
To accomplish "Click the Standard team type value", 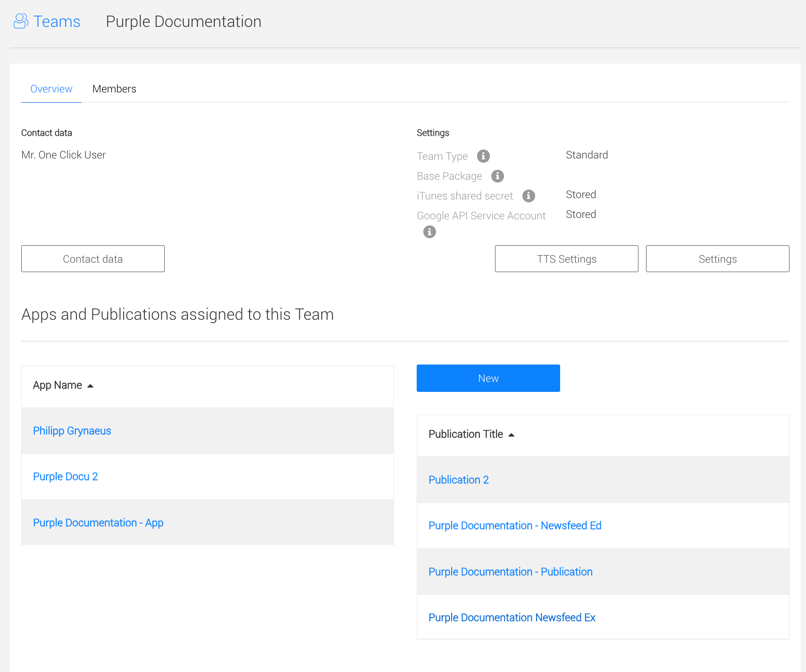I will click(x=587, y=155).
